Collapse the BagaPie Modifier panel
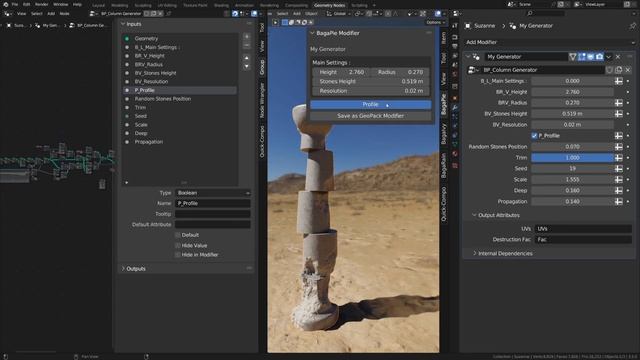Screen dimensions: 640x360 313,33
